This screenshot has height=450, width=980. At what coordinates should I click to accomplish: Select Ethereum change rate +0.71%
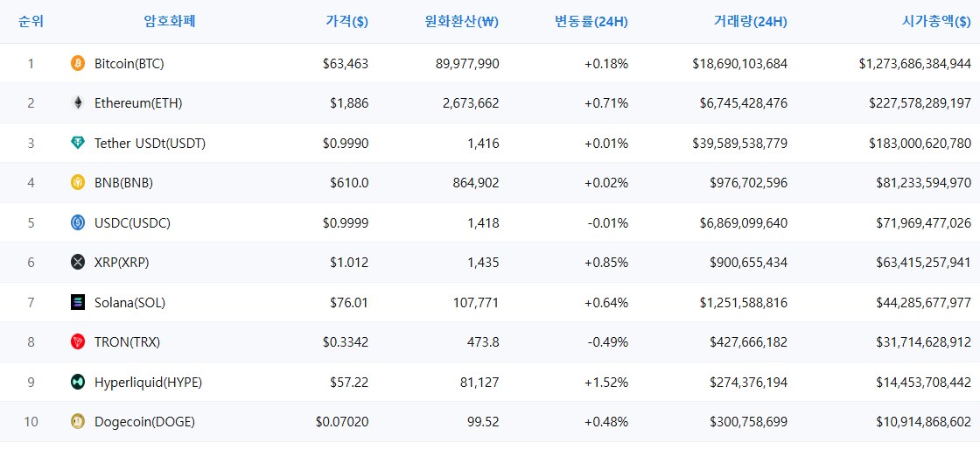(606, 103)
